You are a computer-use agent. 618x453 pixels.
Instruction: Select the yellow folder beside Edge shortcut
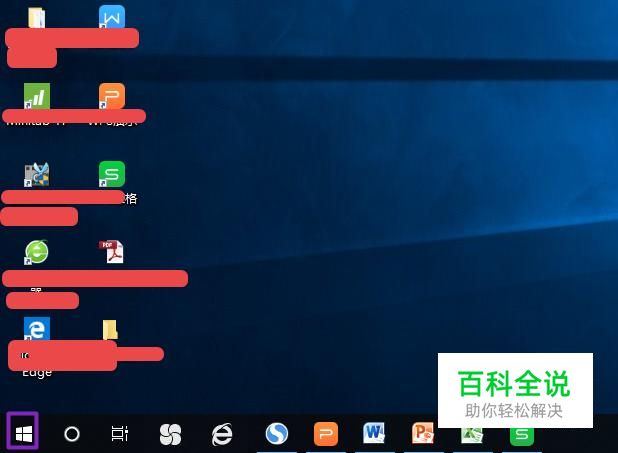(110, 330)
